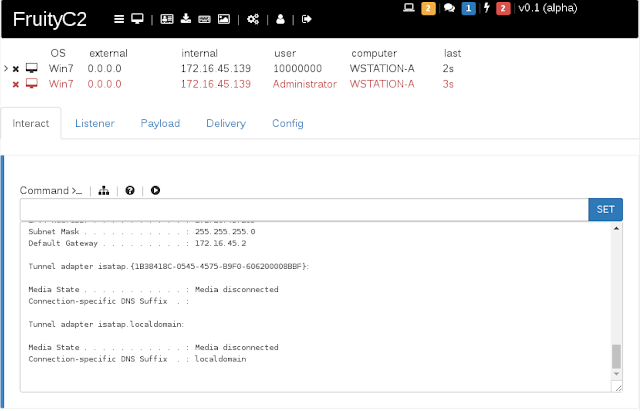Image resolution: width=640 pixels, height=411 pixels.
Task: Open the Payload tab
Action: tap(160, 123)
